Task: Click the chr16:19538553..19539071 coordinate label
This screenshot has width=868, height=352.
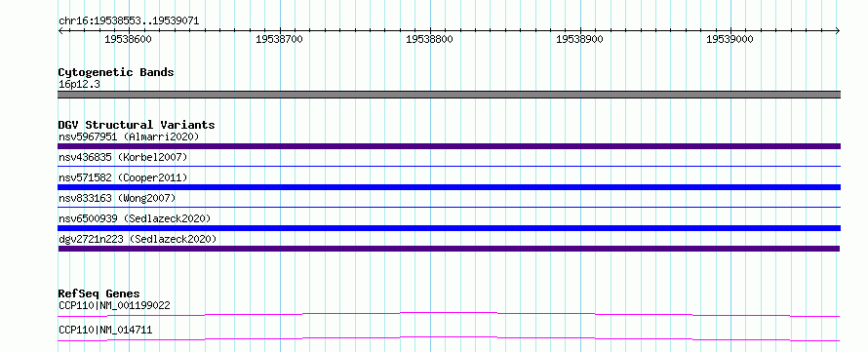Action: (x=129, y=21)
